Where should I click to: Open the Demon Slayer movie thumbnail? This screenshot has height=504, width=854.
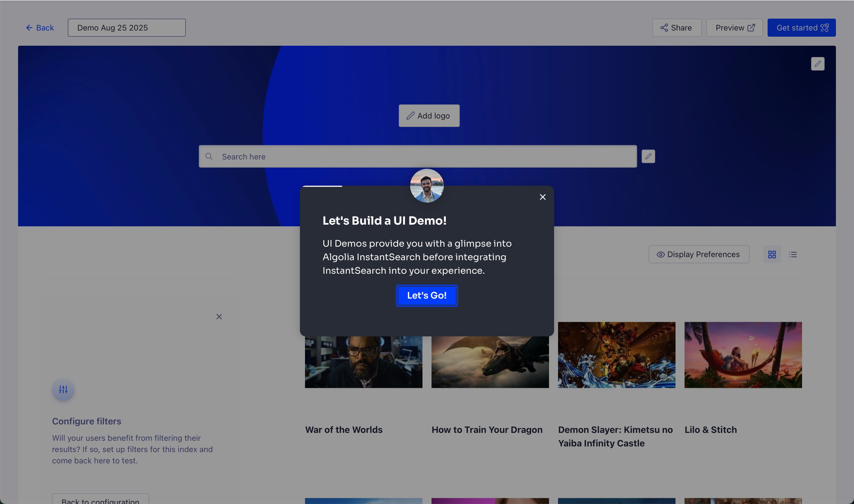[616, 354]
